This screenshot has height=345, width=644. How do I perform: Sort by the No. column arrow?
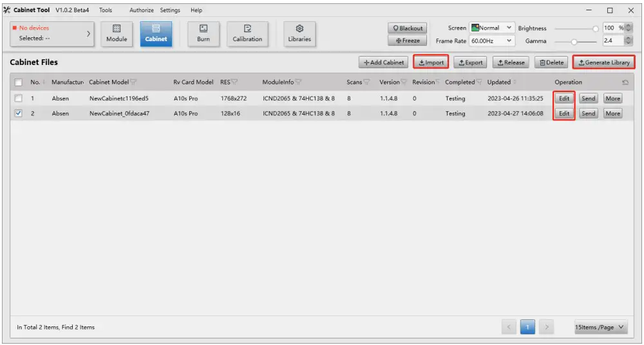(44, 82)
